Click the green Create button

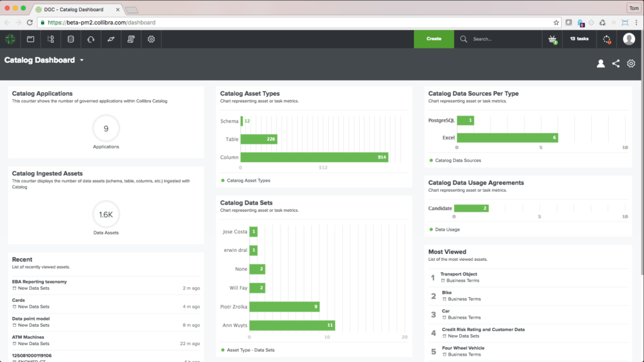(433, 38)
